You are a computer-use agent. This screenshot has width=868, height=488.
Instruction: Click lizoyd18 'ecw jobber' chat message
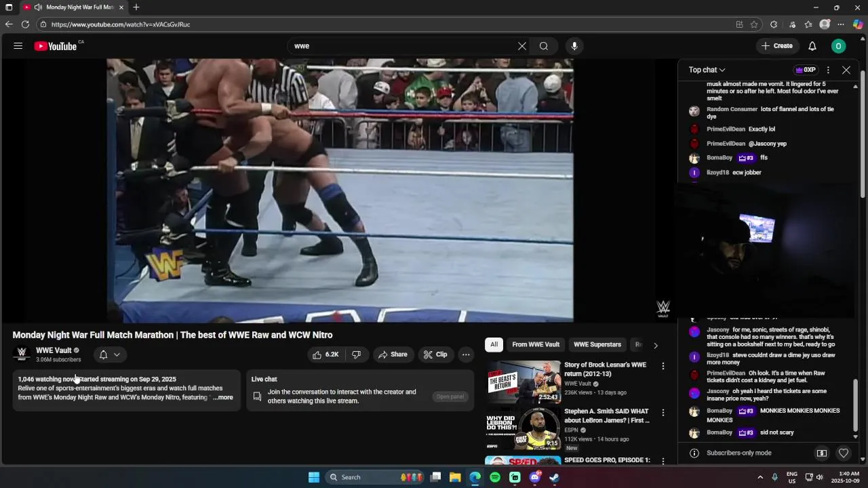[x=747, y=172]
